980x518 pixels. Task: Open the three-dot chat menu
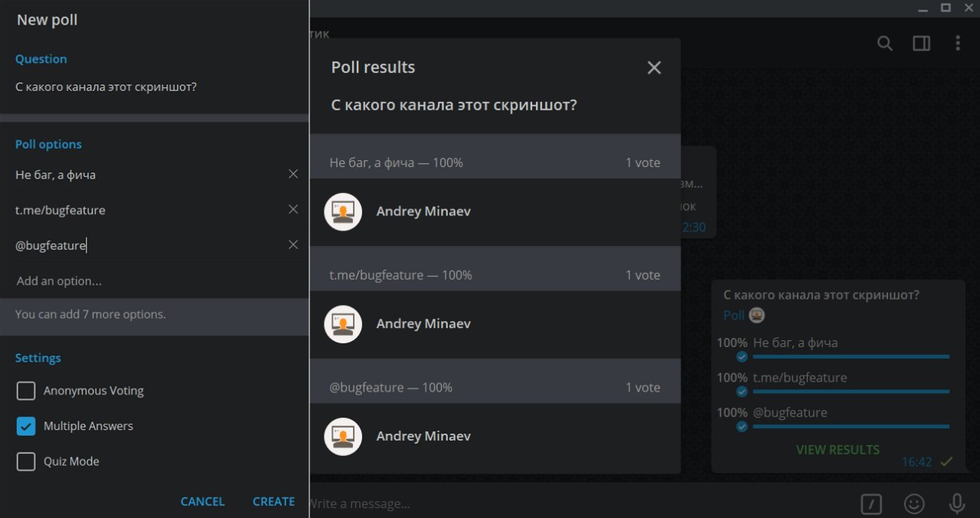(958, 44)
